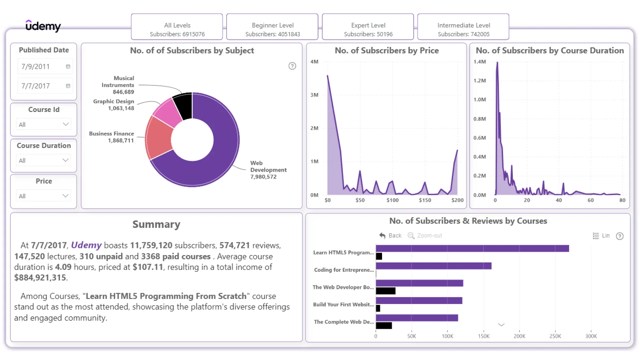Click the Web Development 7,980,572 label
The image size is (644, 362).
pos(268,170)
